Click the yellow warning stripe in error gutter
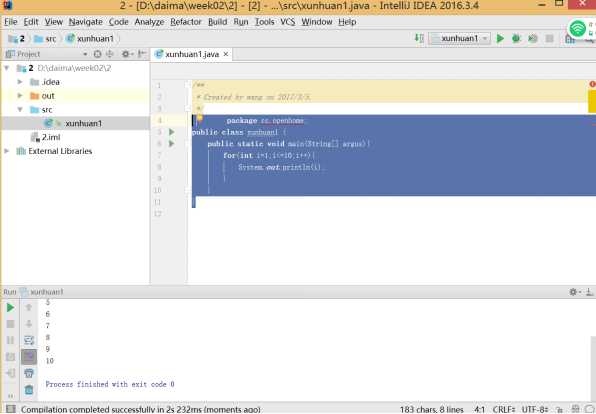This screenshot has width=596, height=414. pyautogui.click(x=592, y=101)
